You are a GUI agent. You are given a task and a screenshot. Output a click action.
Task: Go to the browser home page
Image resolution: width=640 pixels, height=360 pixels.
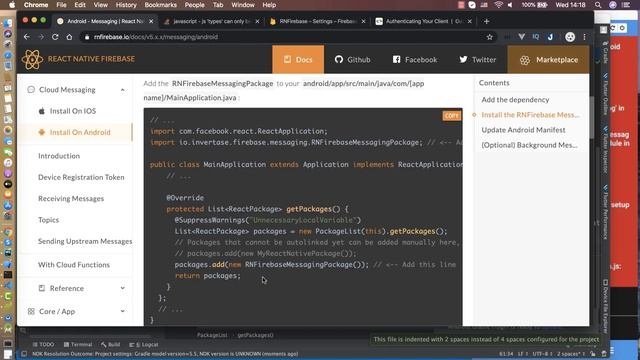click(69, 37)
